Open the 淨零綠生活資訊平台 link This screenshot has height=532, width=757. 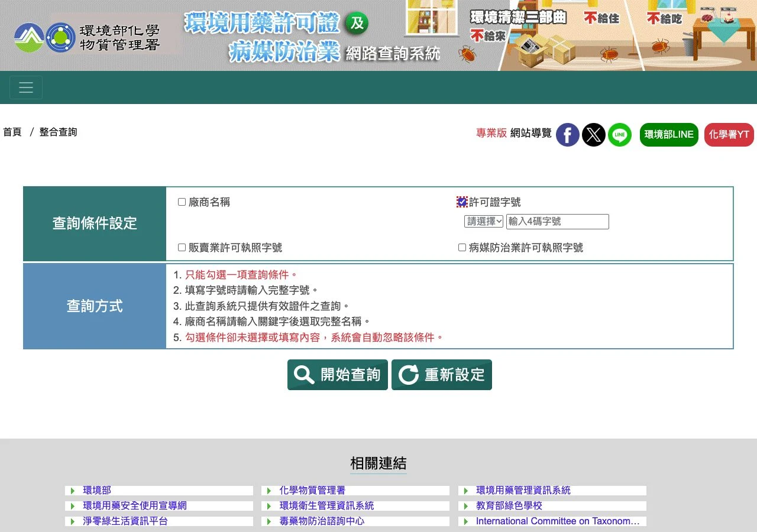coord(125,521)
